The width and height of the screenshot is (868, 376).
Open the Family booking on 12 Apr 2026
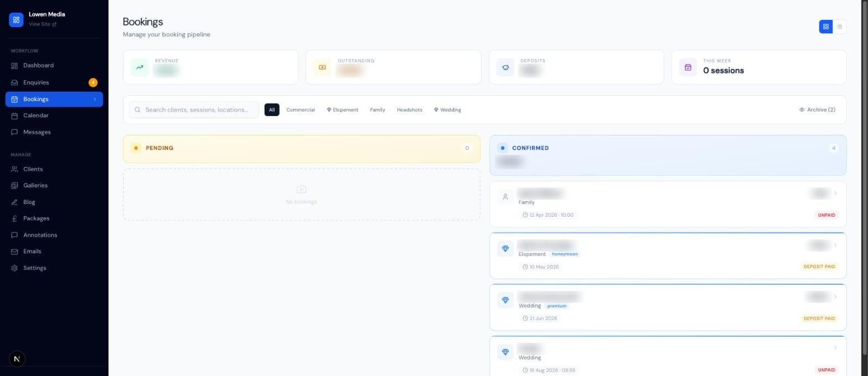click(x=668, y=204)
